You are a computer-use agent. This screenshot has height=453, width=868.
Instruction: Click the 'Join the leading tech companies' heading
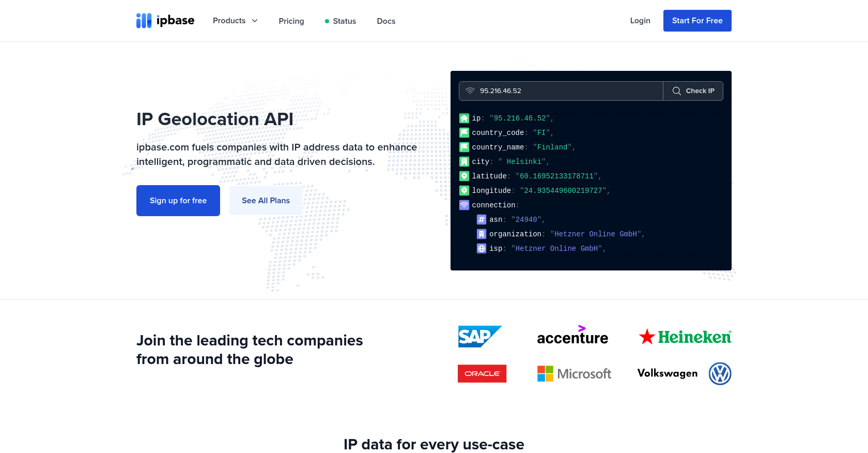(250, 350)
